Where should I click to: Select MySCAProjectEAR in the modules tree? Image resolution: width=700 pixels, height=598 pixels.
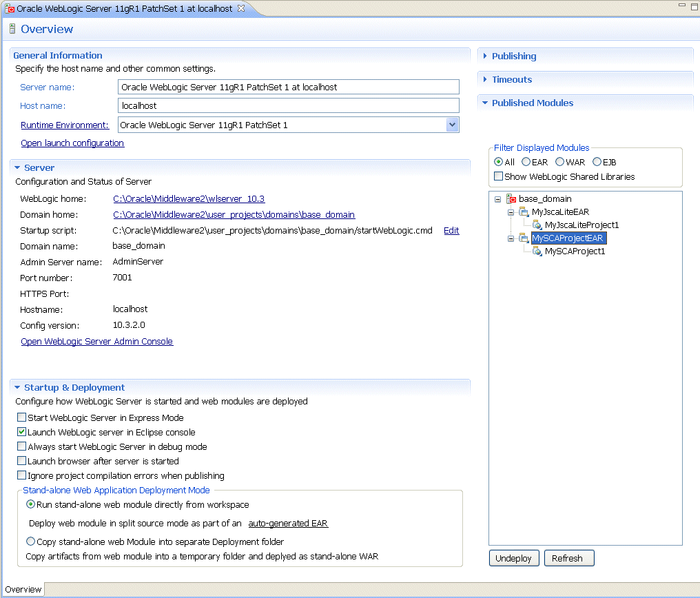point(568,238)
